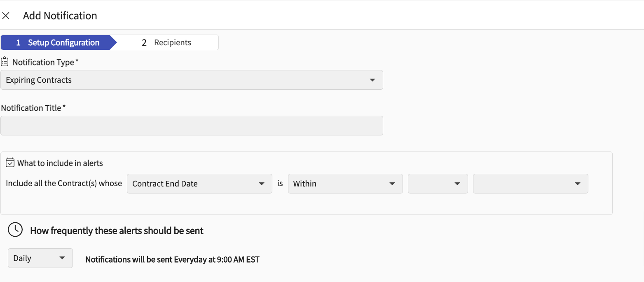Click the Notification Title label
The image size is (644, 282).
(33, 108)
